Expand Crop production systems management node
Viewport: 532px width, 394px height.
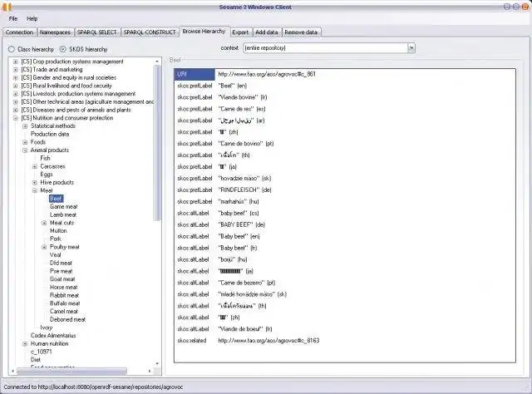[15, 62]
